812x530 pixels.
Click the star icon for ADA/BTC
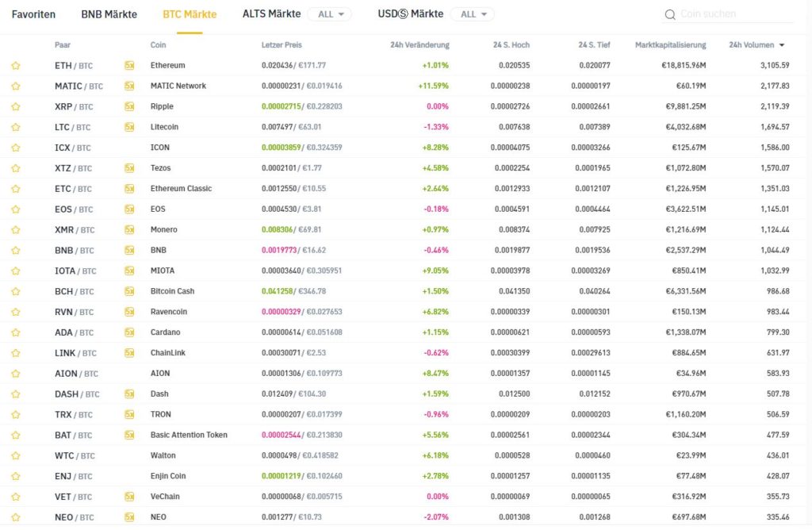tap(16, 332)
